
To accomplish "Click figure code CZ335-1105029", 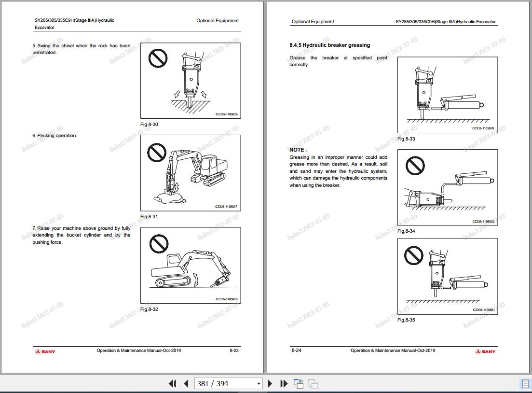I will point(483,128).
